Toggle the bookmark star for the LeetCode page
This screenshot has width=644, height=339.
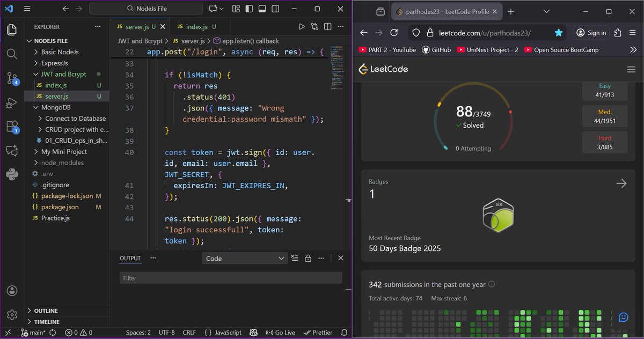tap(559, 32)
